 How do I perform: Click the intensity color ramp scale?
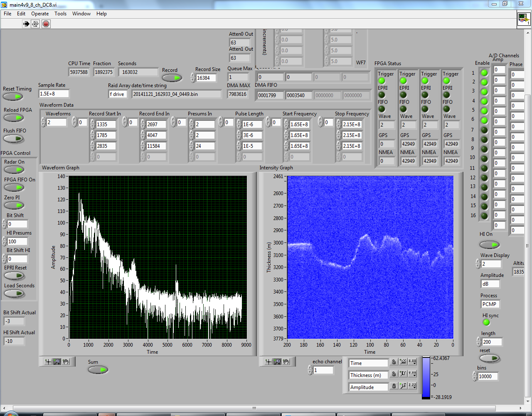tap(426, 377)
